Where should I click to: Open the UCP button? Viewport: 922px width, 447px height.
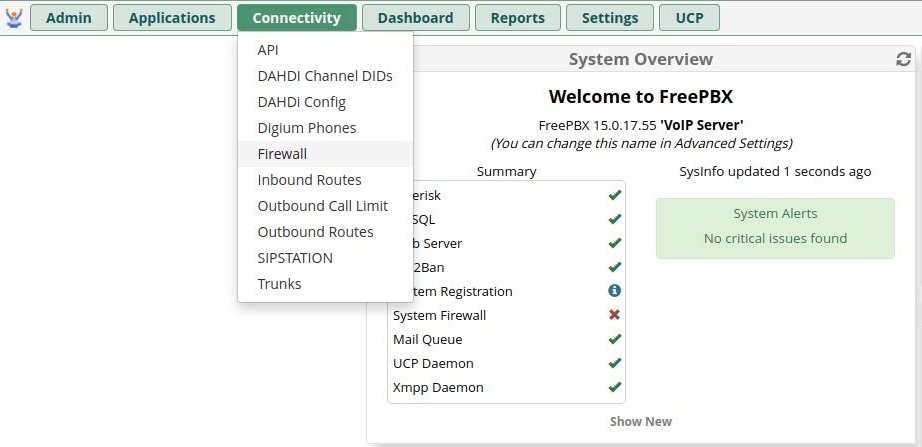pos(689,18)
